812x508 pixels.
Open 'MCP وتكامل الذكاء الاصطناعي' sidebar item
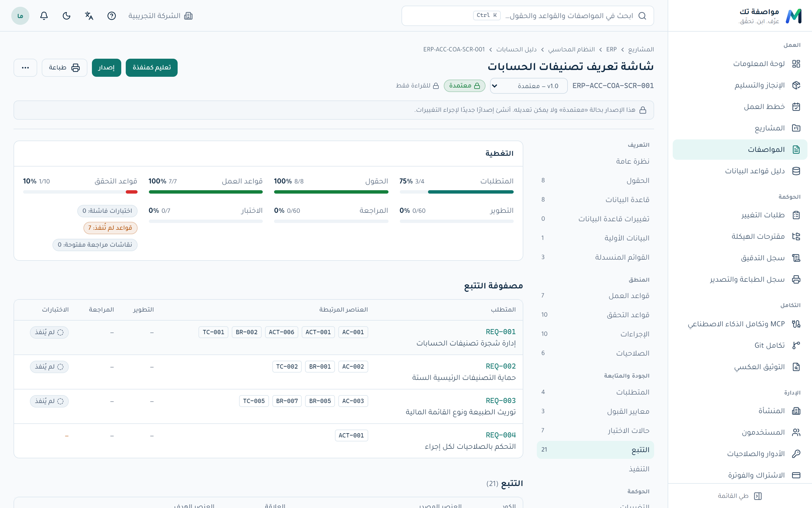point(740,324)
